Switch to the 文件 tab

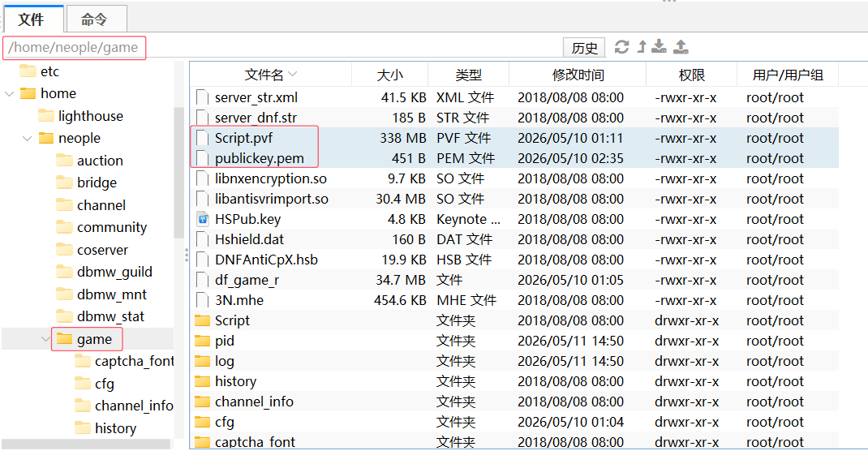[31, 19]
